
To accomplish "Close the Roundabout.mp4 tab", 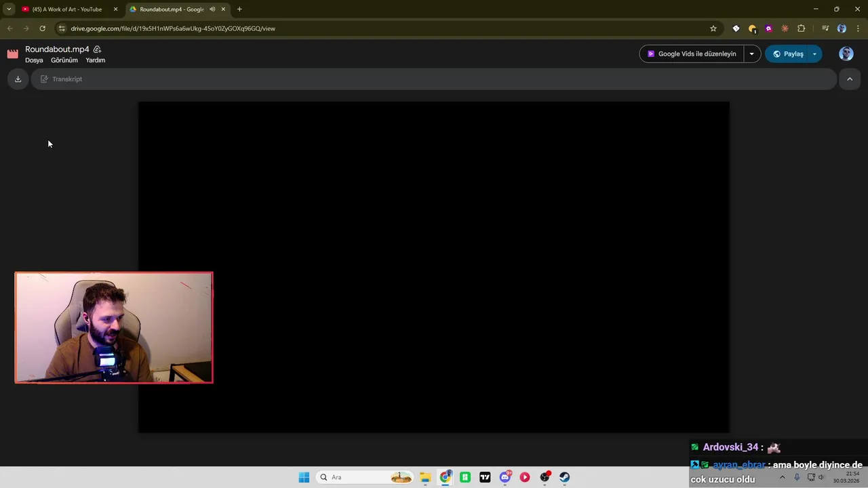I will point(223,9).
